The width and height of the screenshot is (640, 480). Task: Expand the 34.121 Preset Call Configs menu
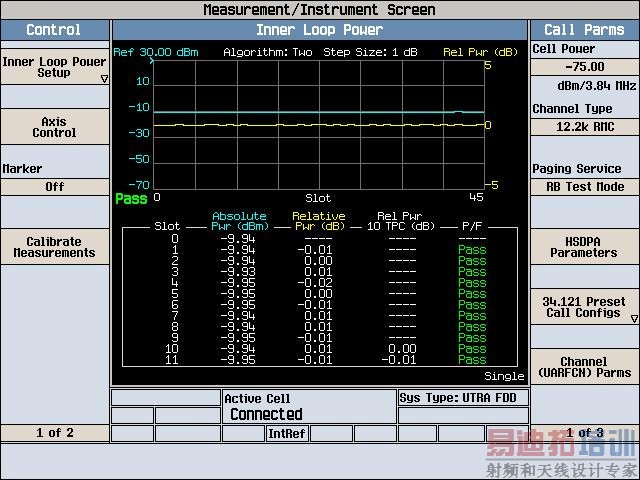[584, 307]
